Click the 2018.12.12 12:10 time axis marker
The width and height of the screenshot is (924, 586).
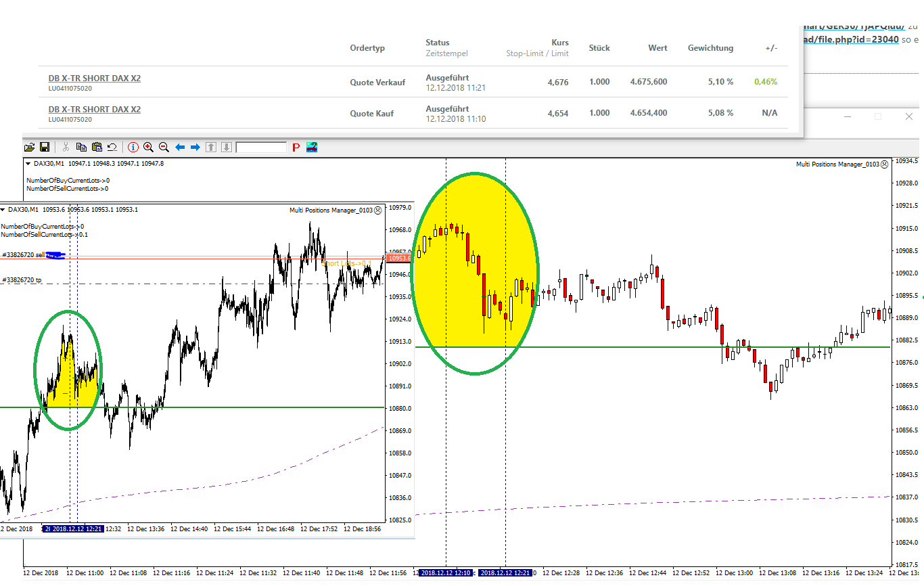coord(445,572)
